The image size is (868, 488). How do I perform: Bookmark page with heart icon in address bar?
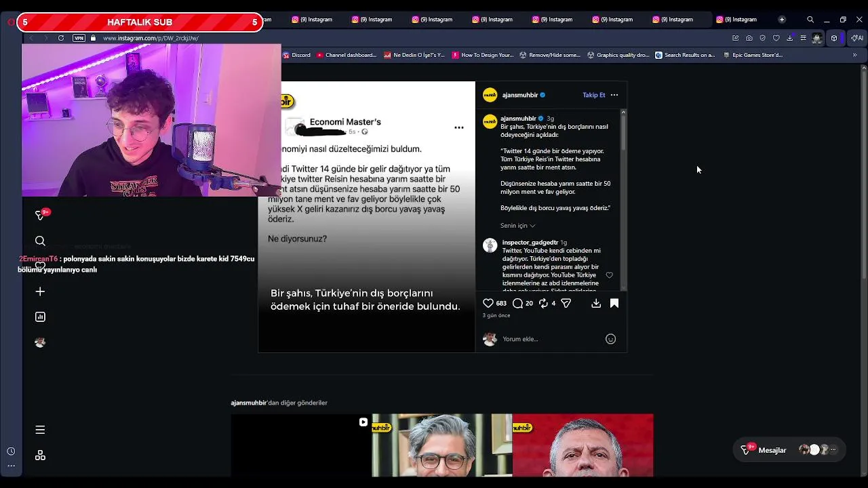click(x=776, y=38)
